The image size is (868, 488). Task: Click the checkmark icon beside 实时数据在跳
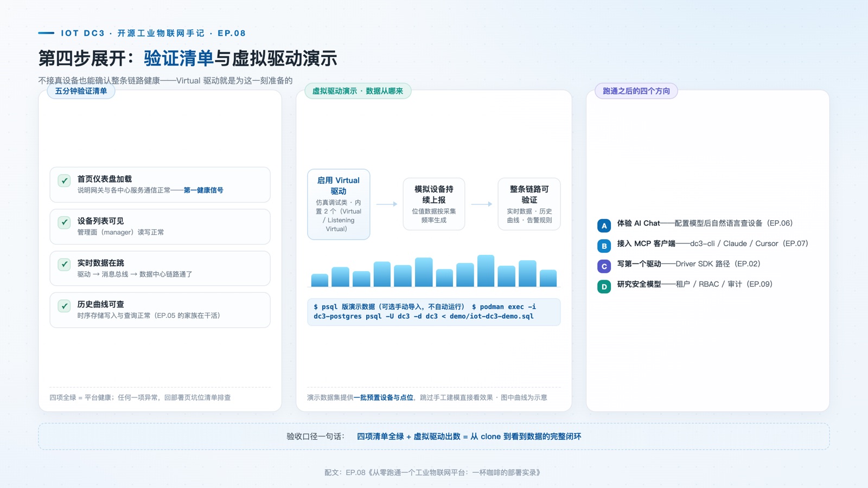(x=64, y=264)
